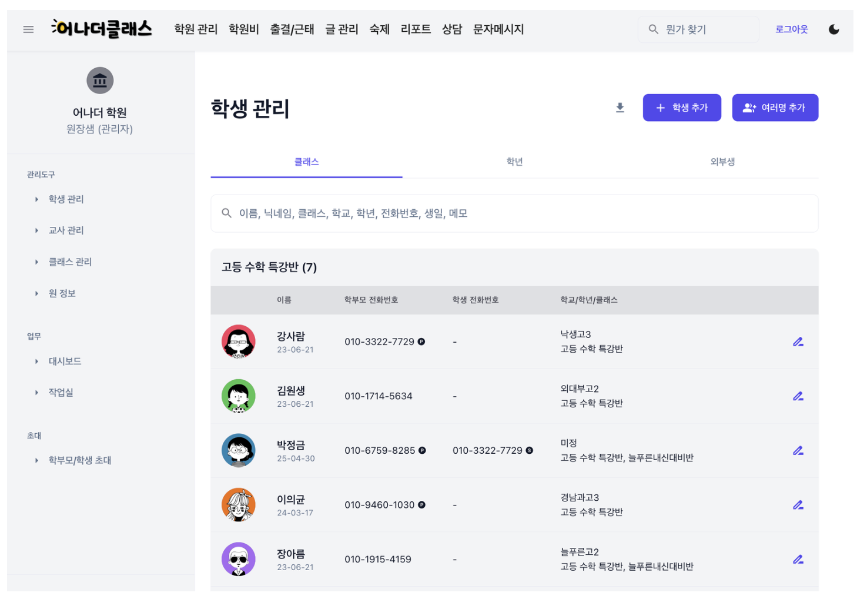Screen dimensions: 857x616
Task: Click the 여러명 추가 button
Action: [x=775, y=108]
